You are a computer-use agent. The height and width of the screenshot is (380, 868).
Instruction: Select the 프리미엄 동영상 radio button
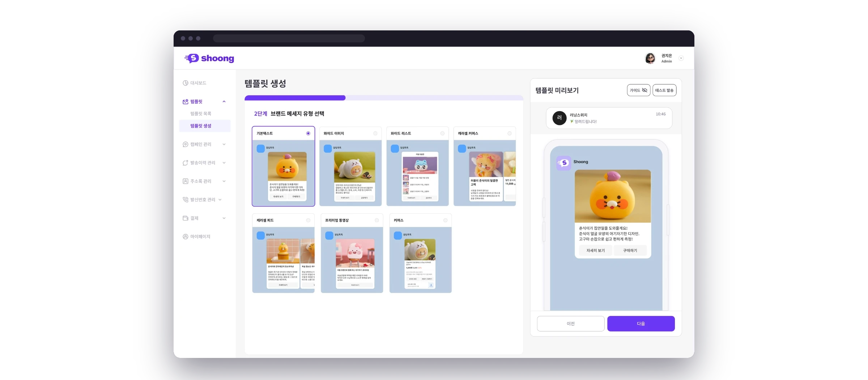(377, 220)
